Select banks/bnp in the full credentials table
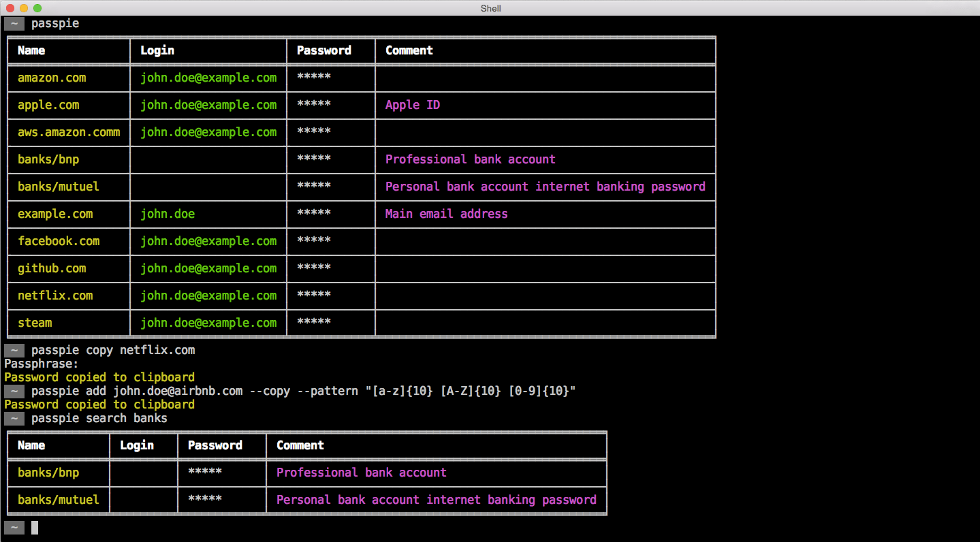This screenshot has height=542, width=980. (x=48, y=159)
